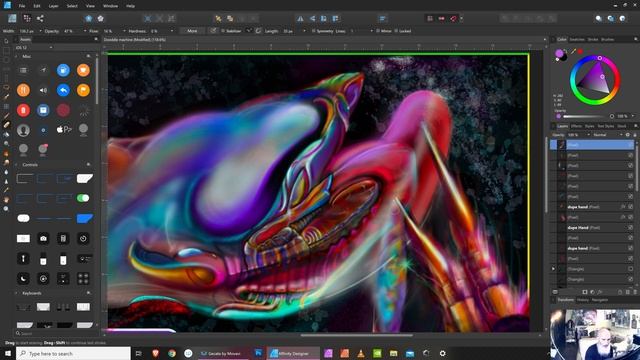Click the layers panel delete trash icon
640x360 pixels.
point(635,292)
